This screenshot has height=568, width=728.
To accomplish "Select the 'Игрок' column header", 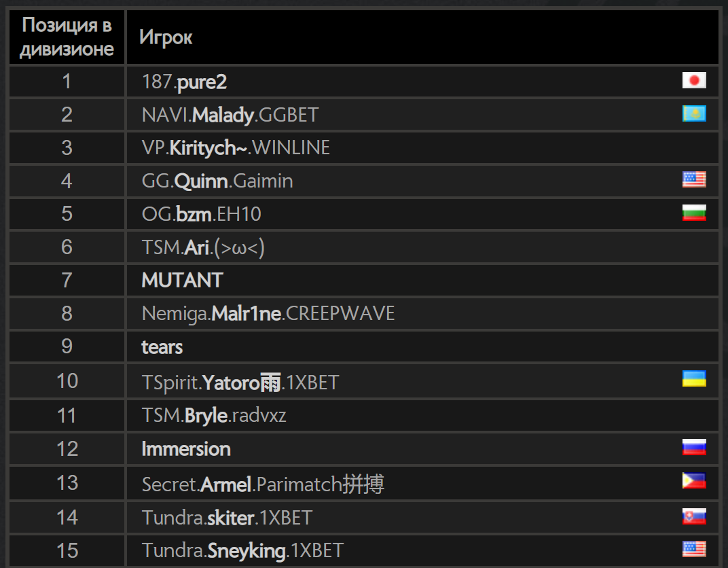I will tap(166, 37).
